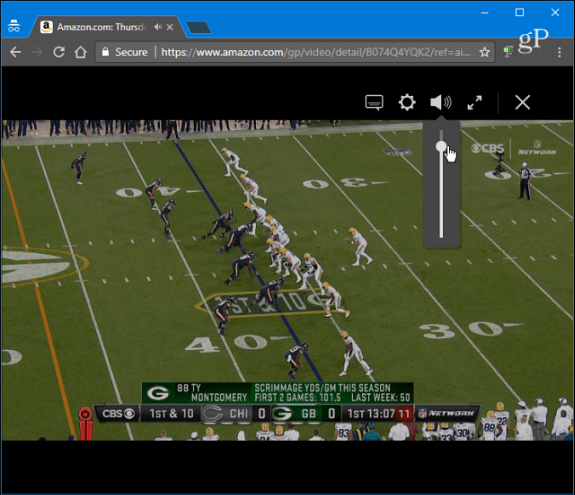Bookmark this page with the star
The height and width of the screenshot is (495, 575).
pyautogui.click(x=484, y=52)
